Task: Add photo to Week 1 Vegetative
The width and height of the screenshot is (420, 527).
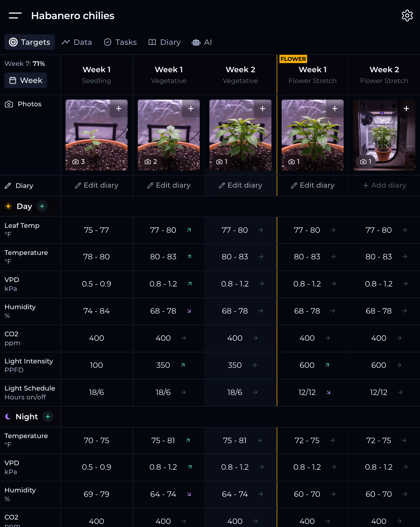Action: [x=191, y=108]
